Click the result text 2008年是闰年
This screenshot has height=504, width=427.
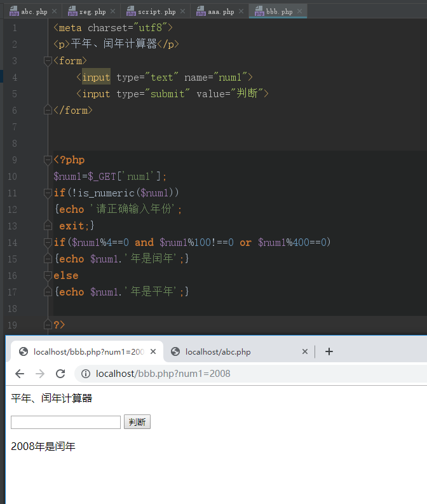pyautogui.click(x=43, y=446)
